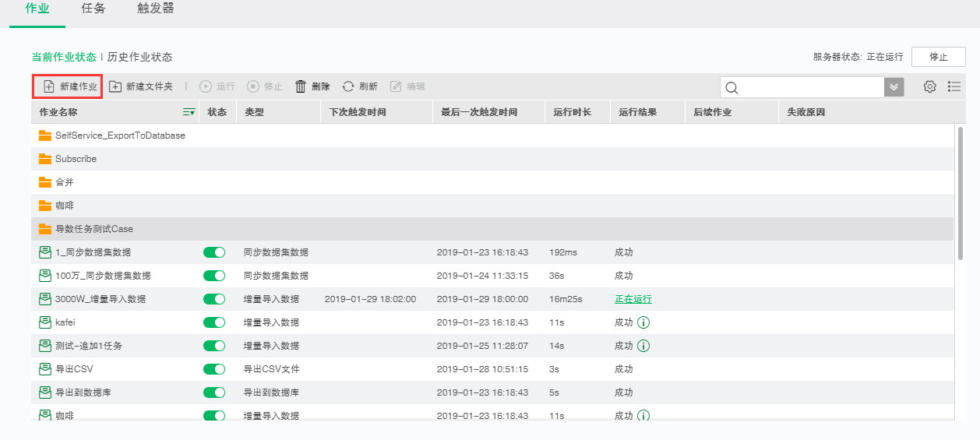
Task: Click the sort icon in 作业名称 header
Action: point(189,112)
